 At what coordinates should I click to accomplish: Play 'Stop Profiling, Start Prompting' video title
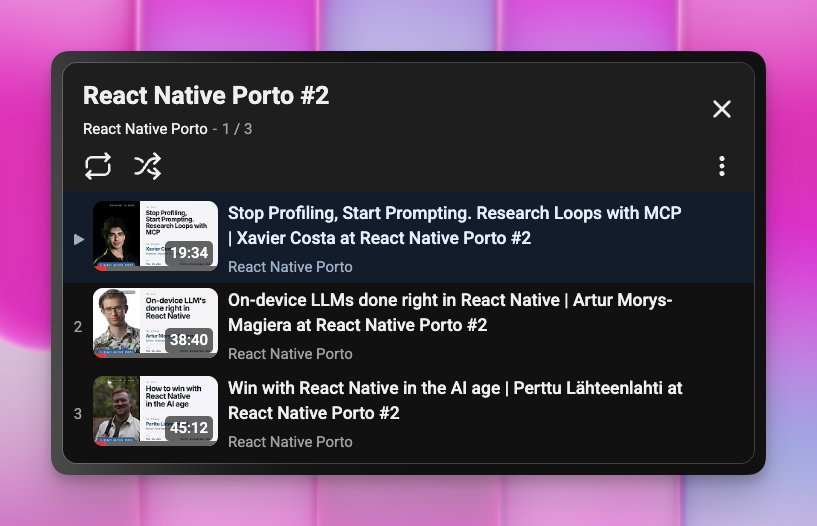pyautogui.click(x=454, y=226)
